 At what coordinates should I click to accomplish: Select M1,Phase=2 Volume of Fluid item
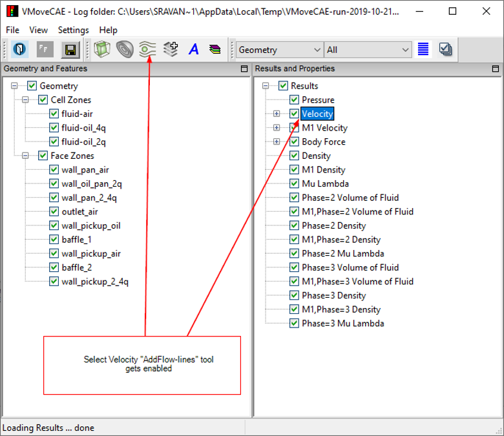(357, 212)
